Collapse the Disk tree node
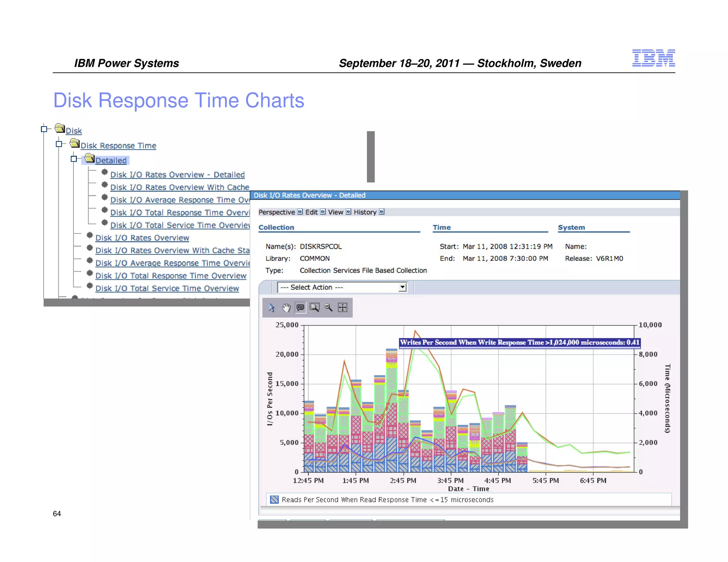 [x=44, y=129]
